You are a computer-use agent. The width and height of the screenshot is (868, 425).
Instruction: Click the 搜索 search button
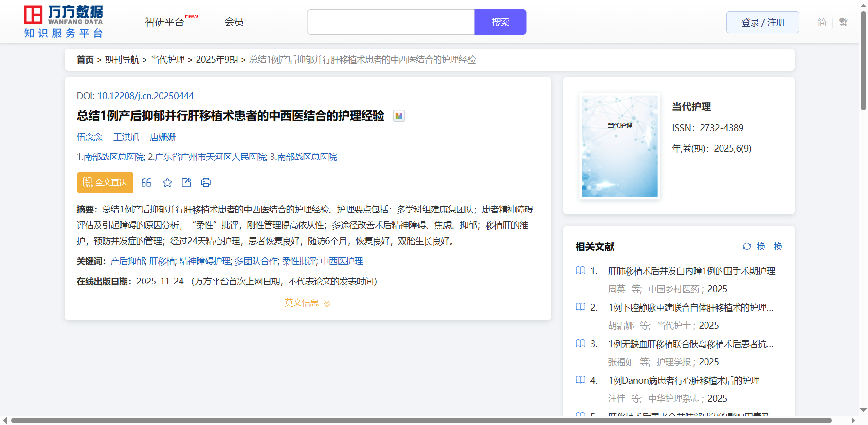pos(500,22)
